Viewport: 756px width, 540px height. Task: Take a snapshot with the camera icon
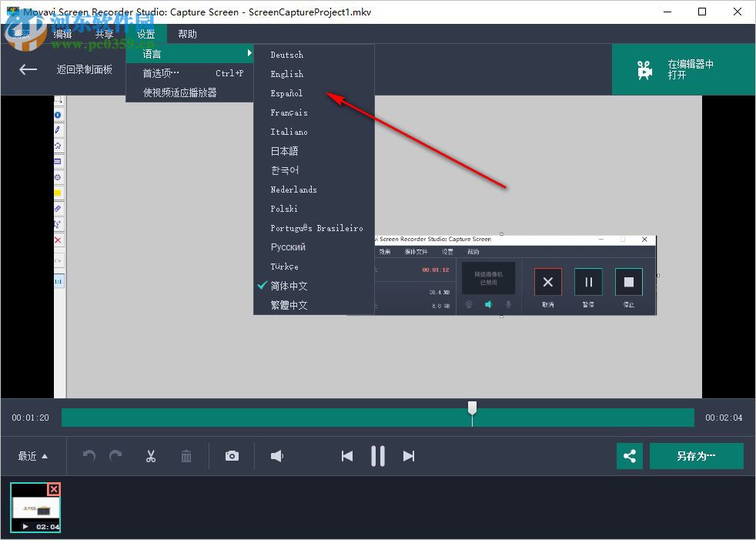tap(232, 456)
